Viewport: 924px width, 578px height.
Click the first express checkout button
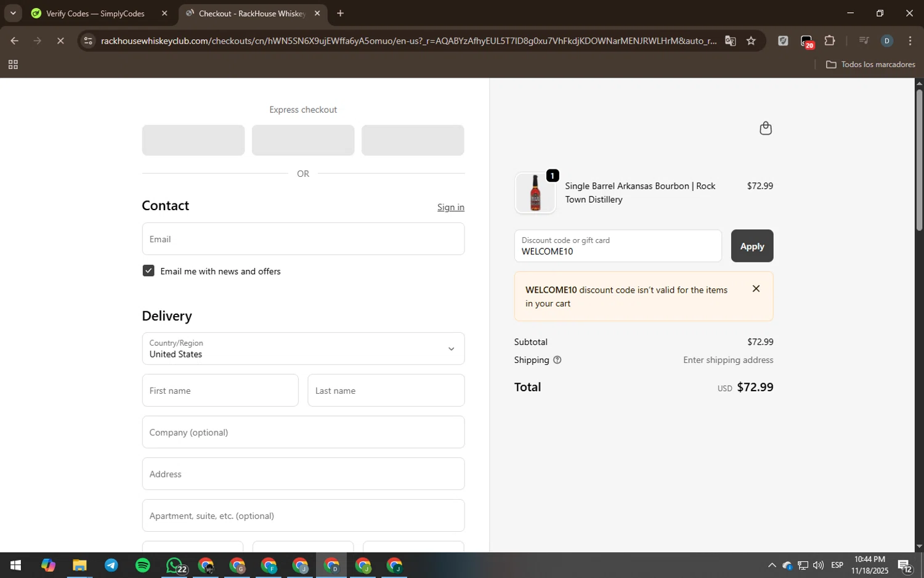point(193,140)
